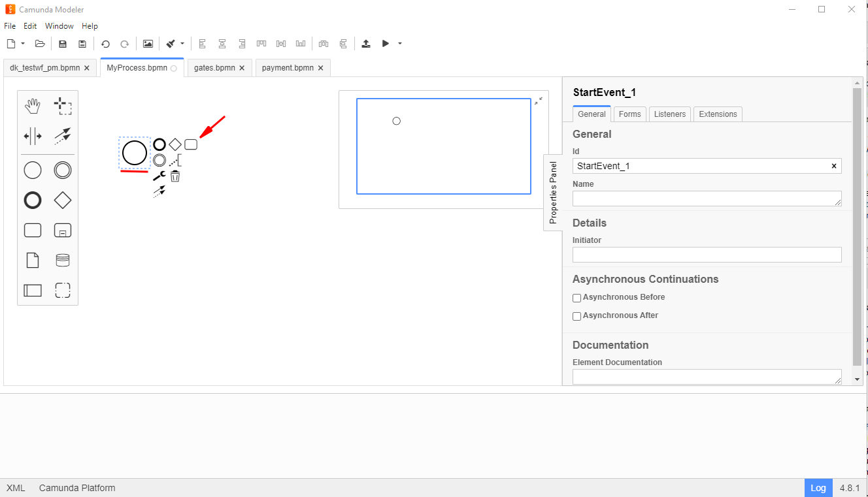Click the Initiator input field
Image resolution: width=868 pixels, height=497 pixels.
(x=707, y=255)
